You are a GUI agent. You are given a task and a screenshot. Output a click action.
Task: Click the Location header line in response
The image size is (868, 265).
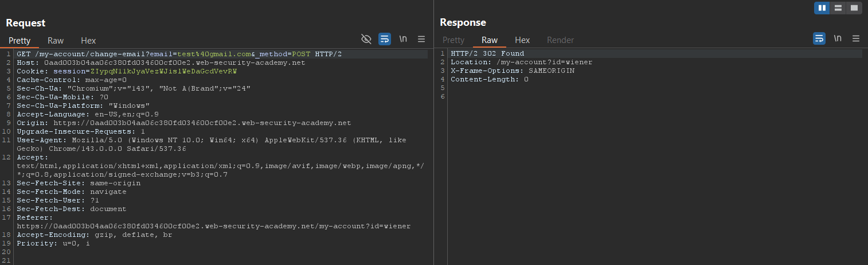521,63
